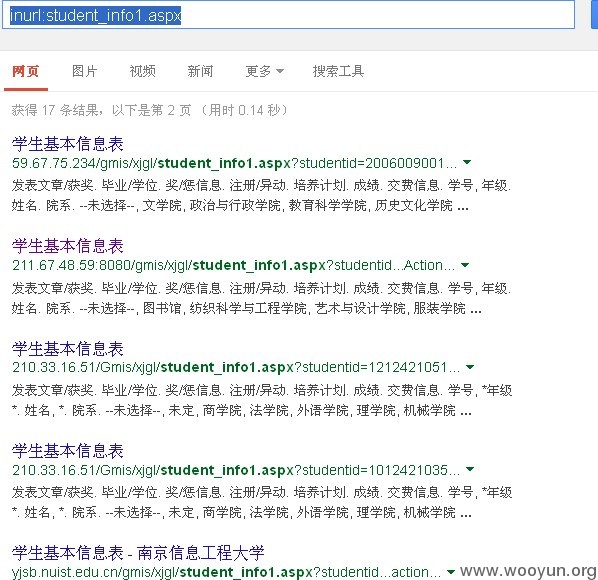Image resolution: width=598 pixels, height=580 pixels.
Task: Expand arrow beside yjsb.nuist.edu.cn result URL
Action: [x=451, y=572]
